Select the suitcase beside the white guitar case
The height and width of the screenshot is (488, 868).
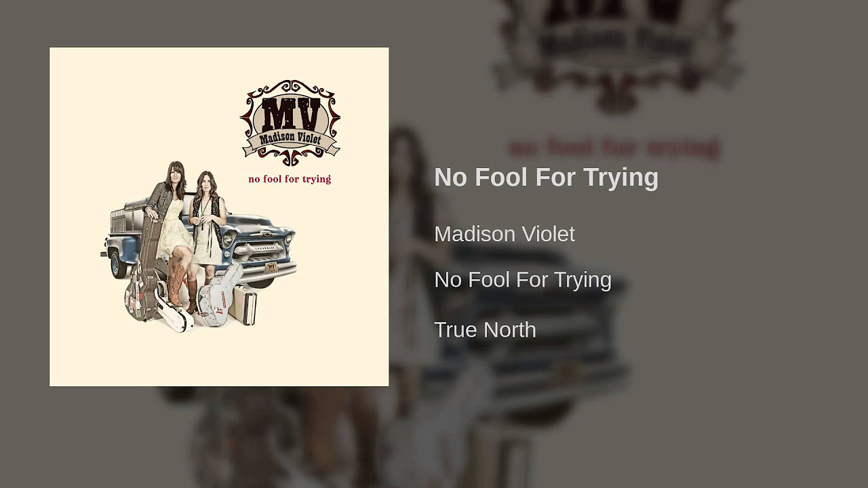tap(243, 304)
